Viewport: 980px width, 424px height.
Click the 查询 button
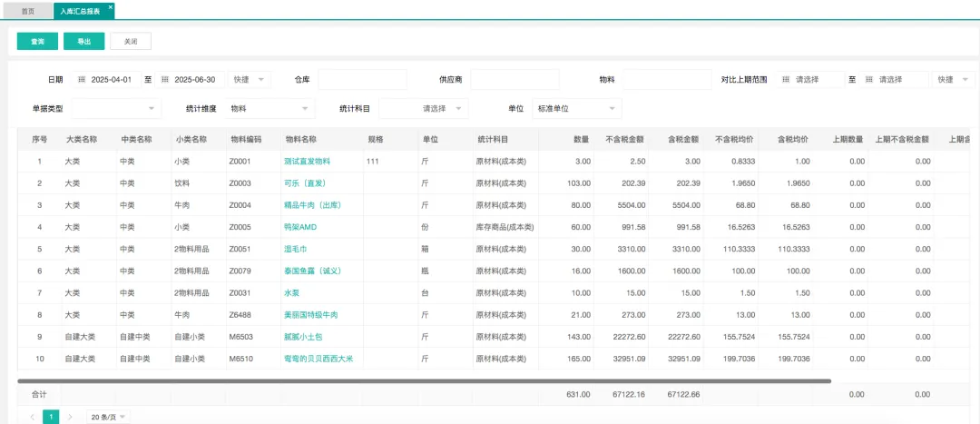[x=37, y=41]
